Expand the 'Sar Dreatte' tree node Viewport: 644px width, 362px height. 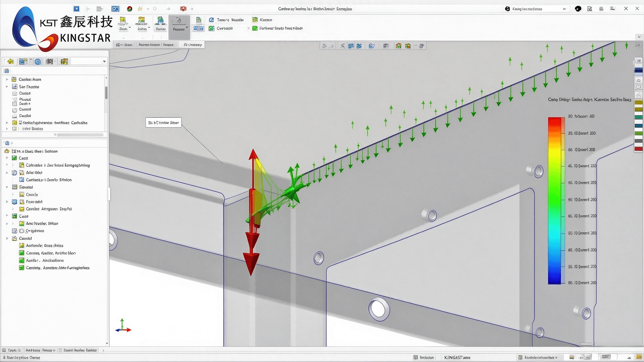(x=7, y=87)
